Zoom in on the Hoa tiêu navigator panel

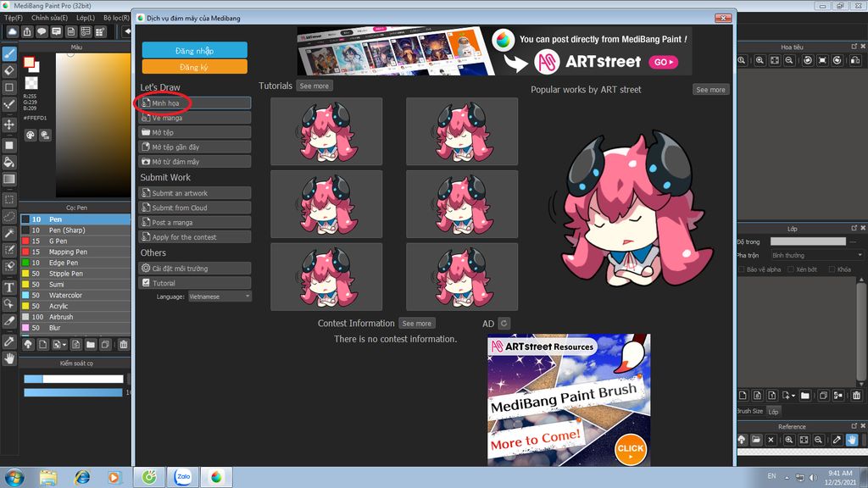point(759,60)
